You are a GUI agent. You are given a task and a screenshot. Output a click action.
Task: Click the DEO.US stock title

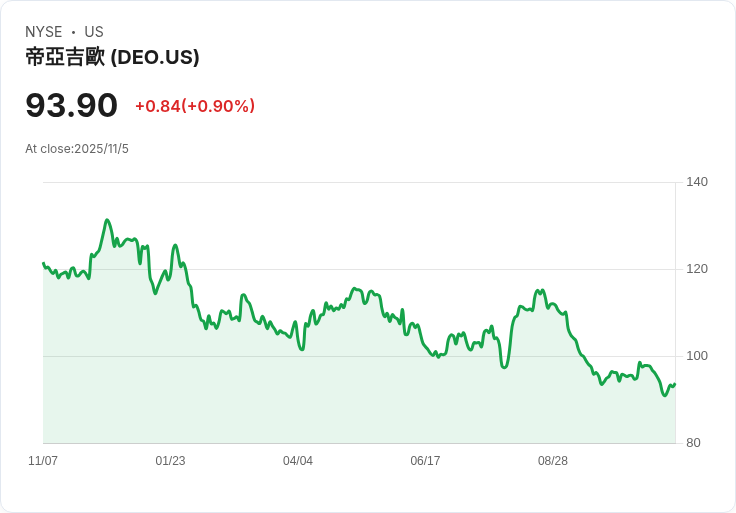(x=112, y=57)
